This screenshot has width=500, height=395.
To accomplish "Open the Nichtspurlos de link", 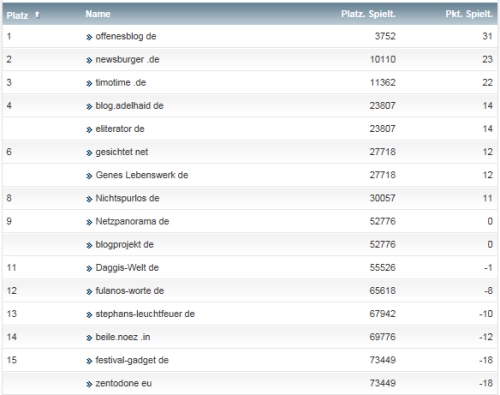I will [127, 198].
